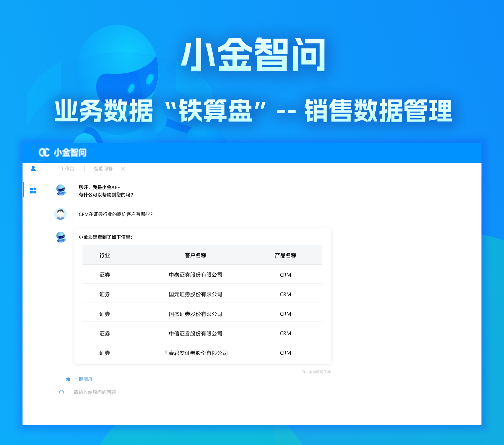This screenshot has height=445, width=504.
Task: Click the user avatar beside CRM question
Action: pos(60,214)
